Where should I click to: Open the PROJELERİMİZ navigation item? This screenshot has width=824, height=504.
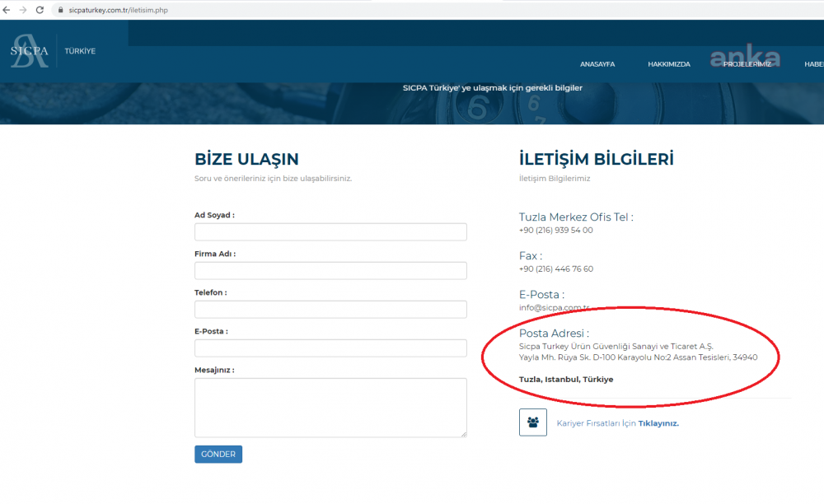click(x=747, y=64)
